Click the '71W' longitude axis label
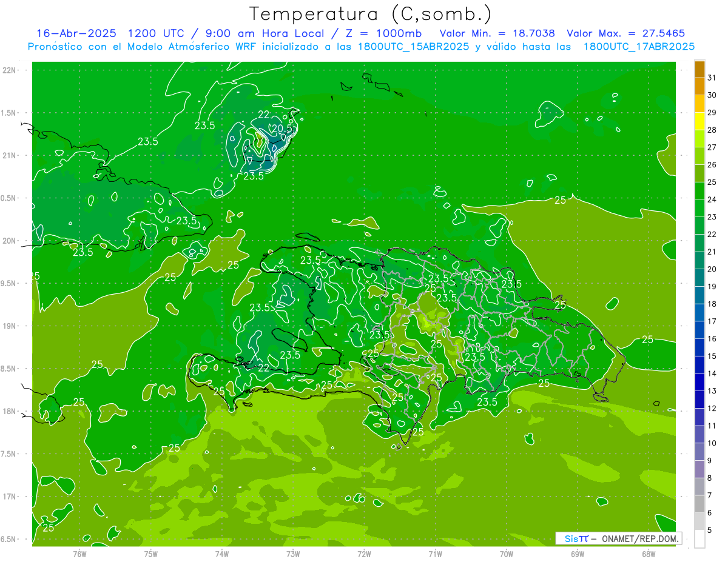728x562 pixels. 435,554
